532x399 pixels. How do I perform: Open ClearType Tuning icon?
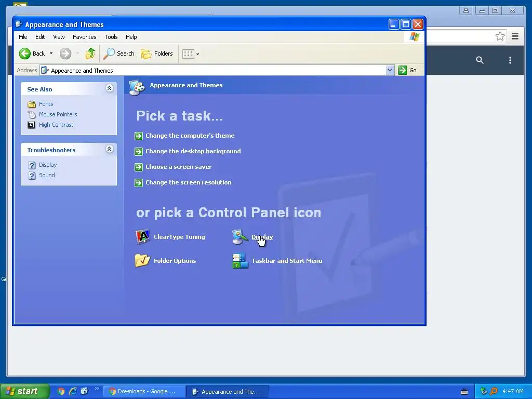(x=142, y=236)
